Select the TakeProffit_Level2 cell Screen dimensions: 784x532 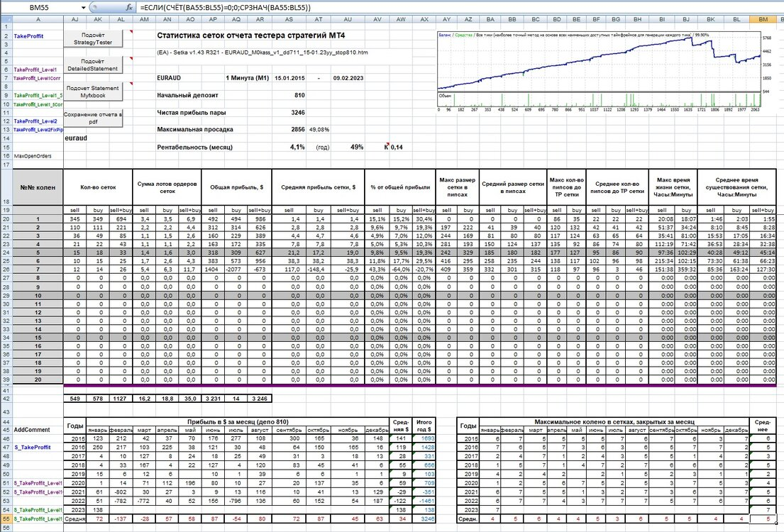[x=38, y=121]
